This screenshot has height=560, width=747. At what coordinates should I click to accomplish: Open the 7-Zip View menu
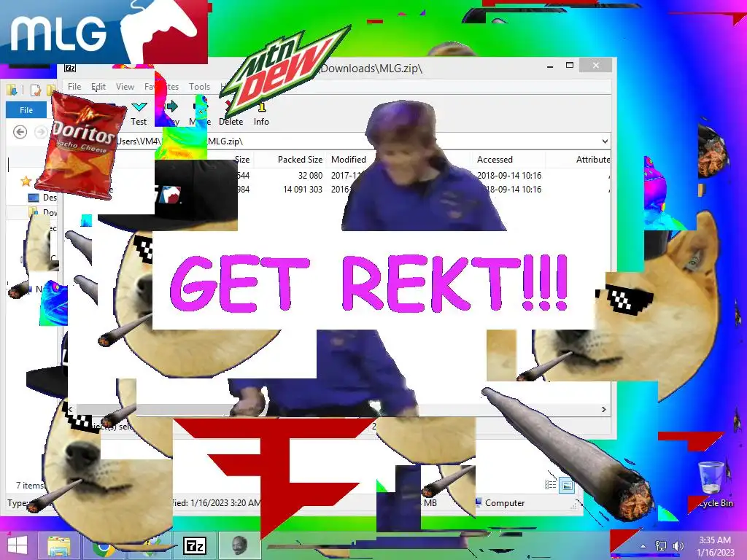pyautogui.click(x=125, y=87)
